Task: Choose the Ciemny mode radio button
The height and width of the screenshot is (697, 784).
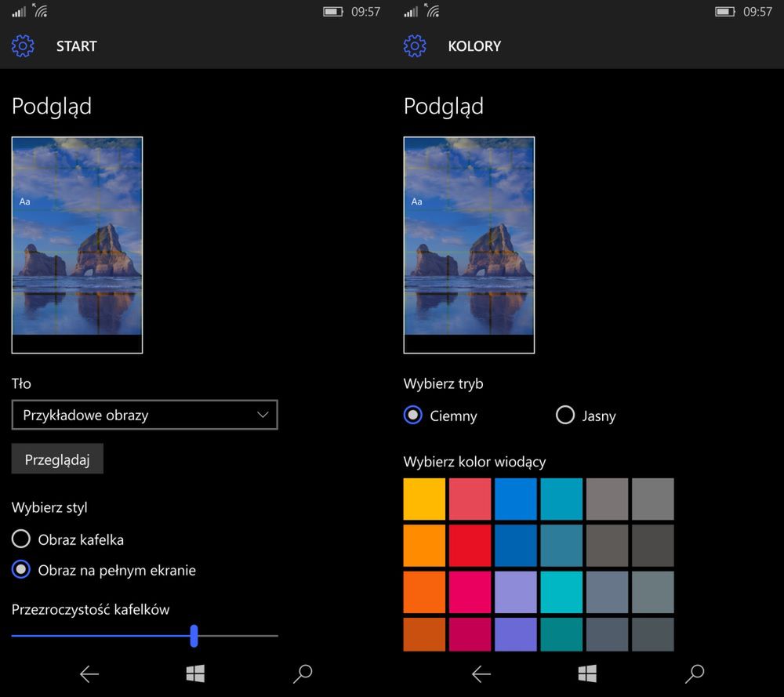Action: [413, 415]
